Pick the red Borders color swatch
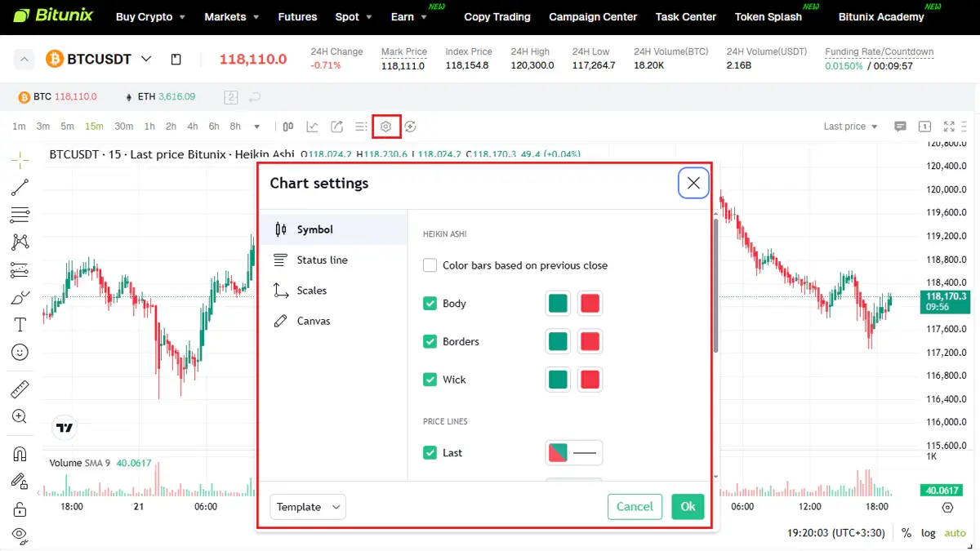This screenshot has width=980, height=551. pos(590,341)
